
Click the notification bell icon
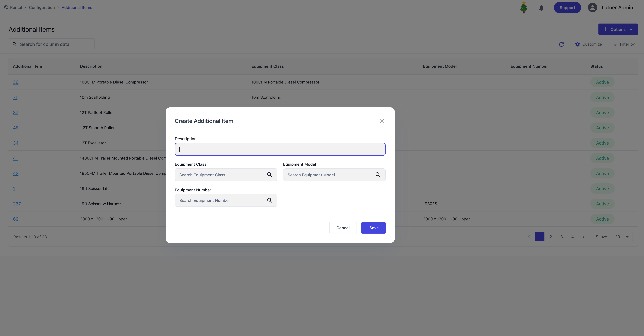click(541, 8)
